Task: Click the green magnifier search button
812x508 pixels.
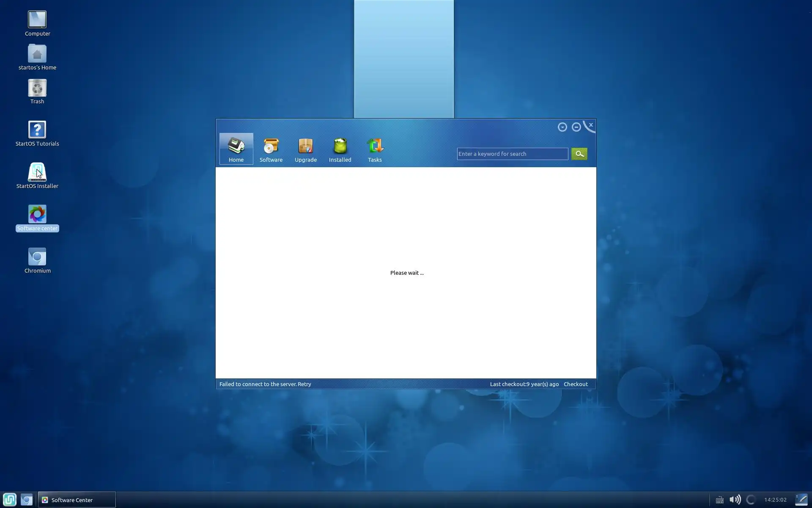Action: pos(579,154)
